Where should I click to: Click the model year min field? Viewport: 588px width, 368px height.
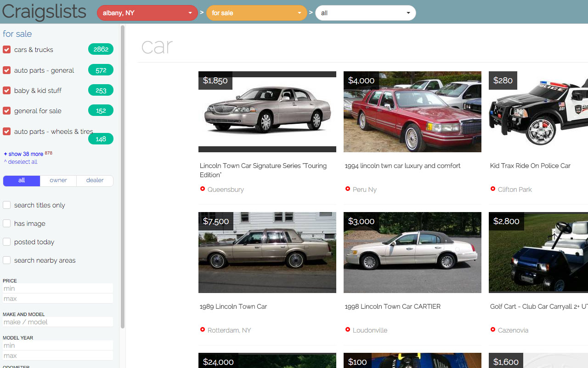58,345
